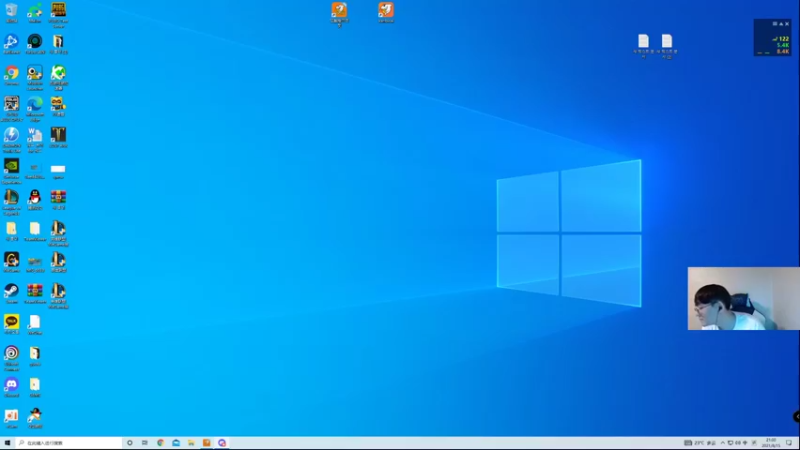
Task: Open the blue mail-style app on taskbar
Action: (176, 443)
